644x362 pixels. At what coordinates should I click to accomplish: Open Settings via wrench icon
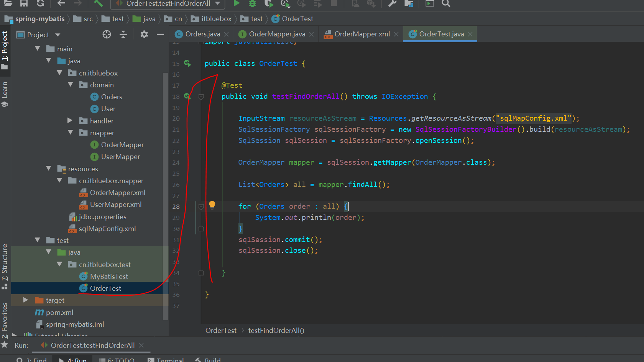392,3
